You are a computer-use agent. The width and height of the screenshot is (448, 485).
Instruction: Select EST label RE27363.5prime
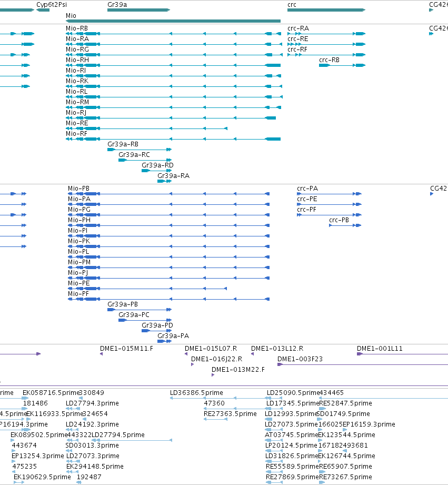coord(230,414)
